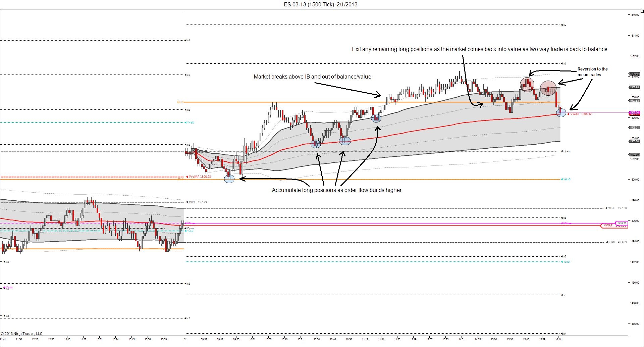Select the 'Market breaks above IB' annotation text
Viewport: 644px width, 347px height.
312,77
